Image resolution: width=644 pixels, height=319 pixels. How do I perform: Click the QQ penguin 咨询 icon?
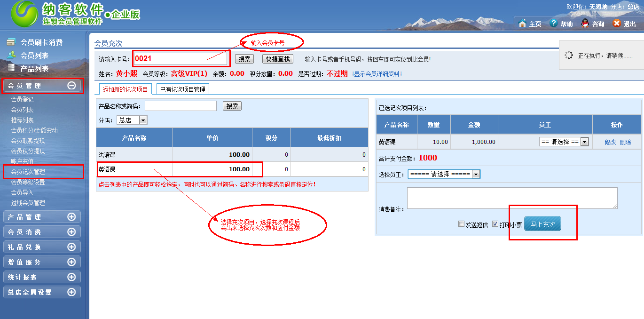coord(585,24)
